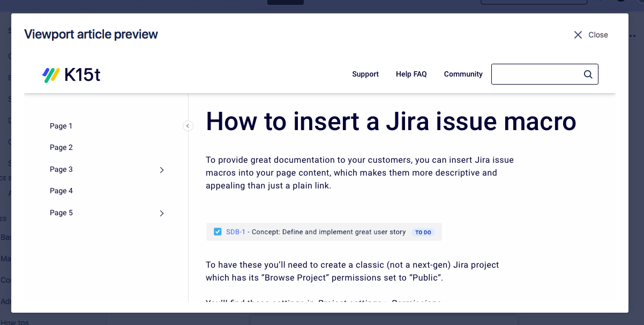Close the Viewport article preview dialog
This screenshot has width=644, height=325.
click(590, 35)
